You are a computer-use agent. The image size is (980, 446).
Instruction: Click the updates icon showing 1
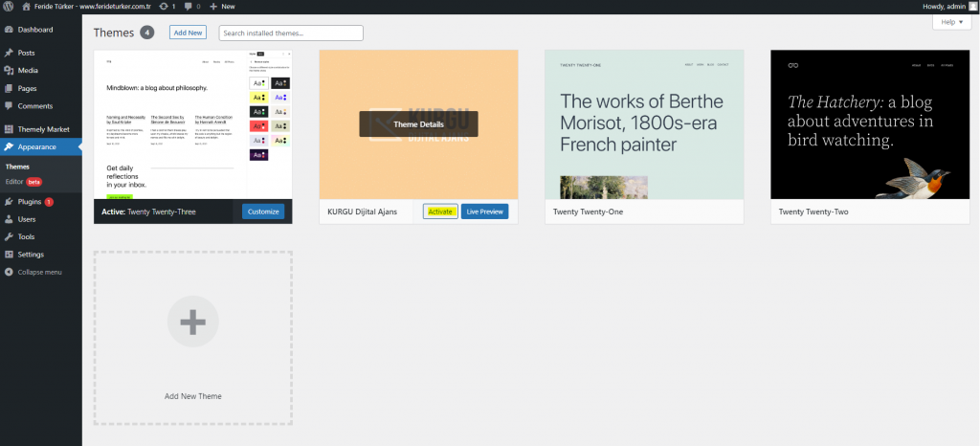coord(164,7)
